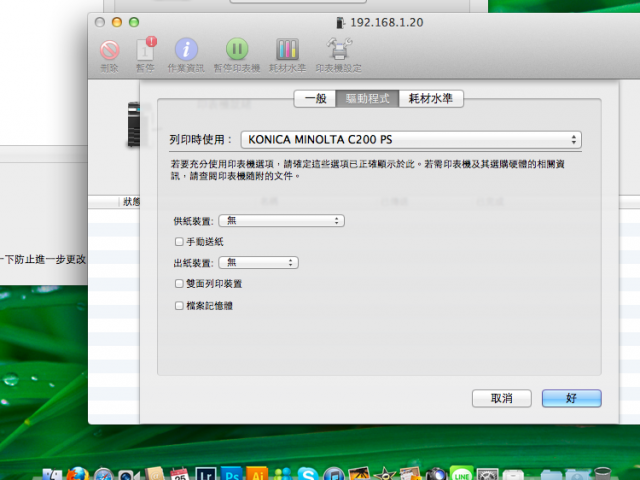
Task: Launch Illustrator from the Dock
Action: tap(257, 474)
